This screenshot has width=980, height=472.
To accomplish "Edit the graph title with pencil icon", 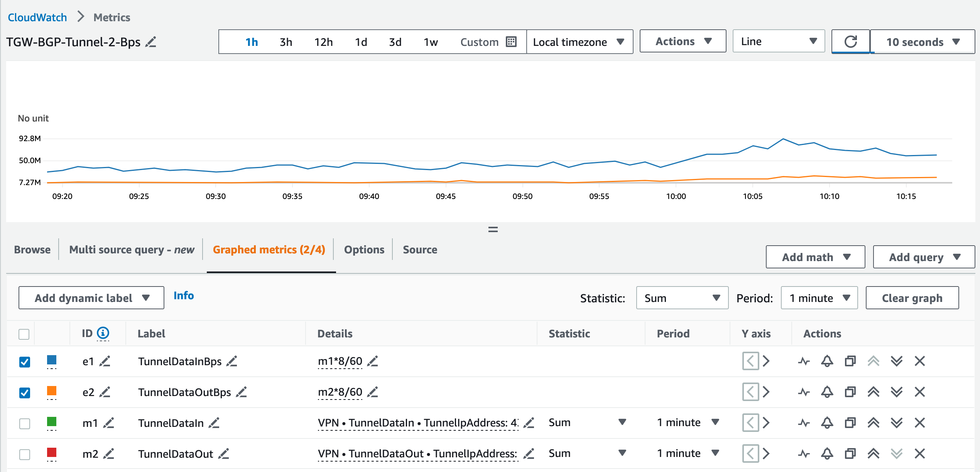I will (151, 42).
